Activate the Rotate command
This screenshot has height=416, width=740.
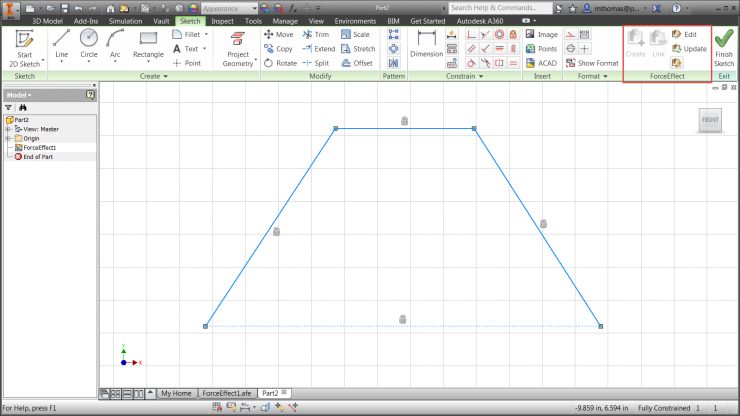pyautogui.click(x=280, y=63)
